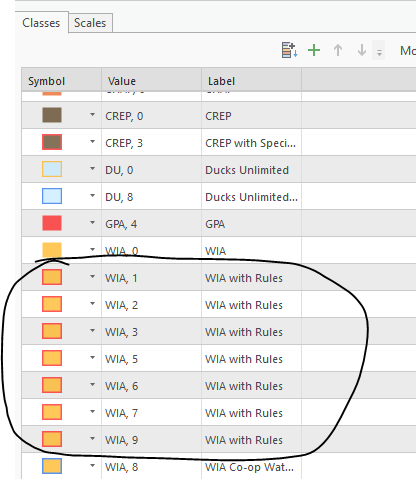Edit the 'GPA' label cell
Viewport: 416px width, 479px height.
click(x=251, y=223)
